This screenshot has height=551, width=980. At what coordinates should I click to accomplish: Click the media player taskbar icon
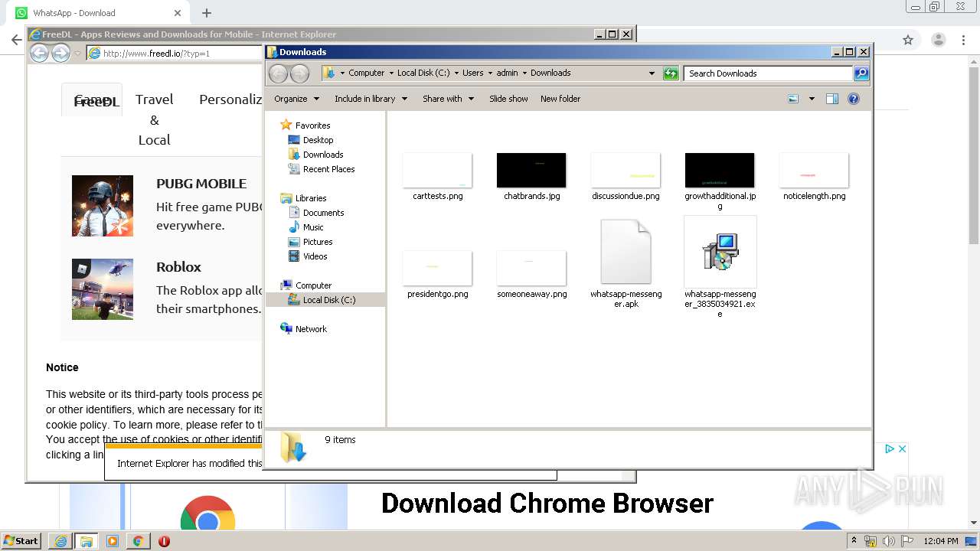point(113,541)
